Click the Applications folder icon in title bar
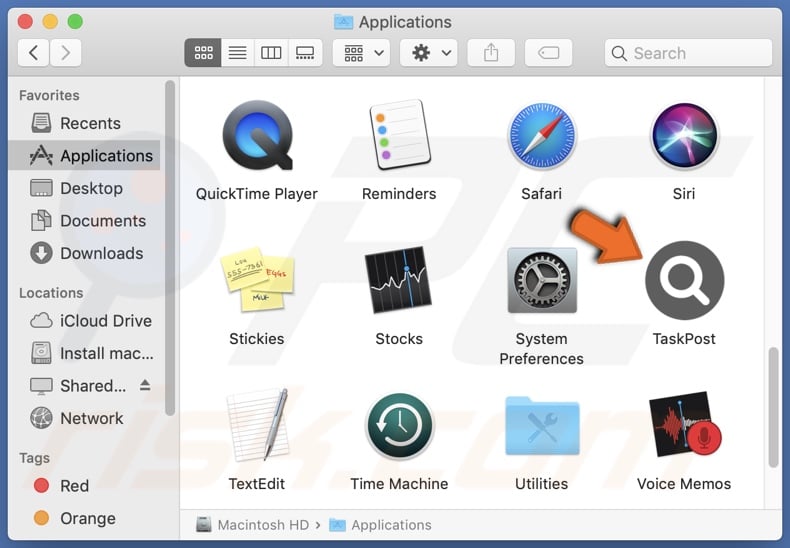This screenshot has height=548, width=790. tap(343, 22)
